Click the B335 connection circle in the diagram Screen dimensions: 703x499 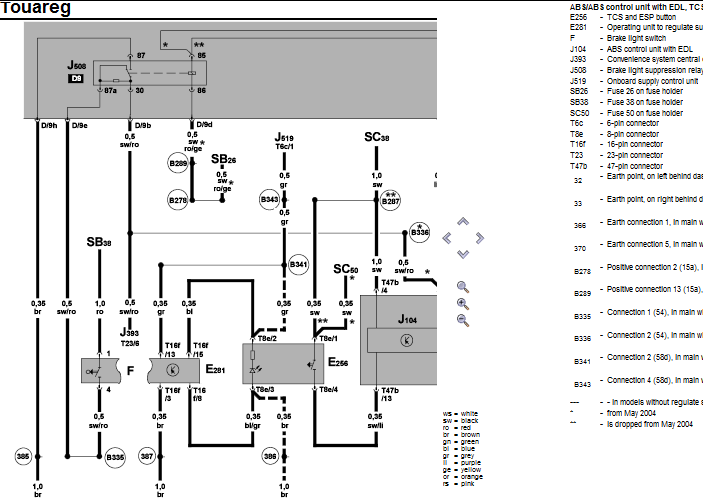115,457
